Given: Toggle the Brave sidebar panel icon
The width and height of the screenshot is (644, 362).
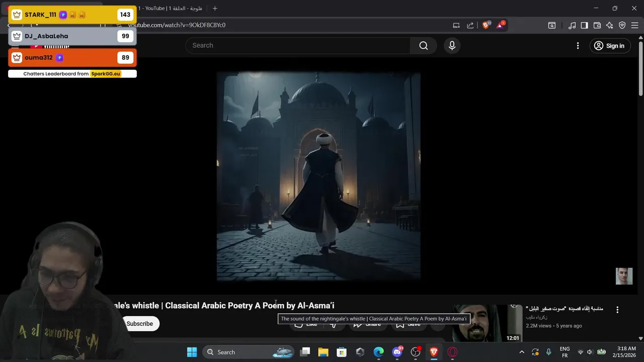Looking at the screenshot, I should (x=584, y=25).
